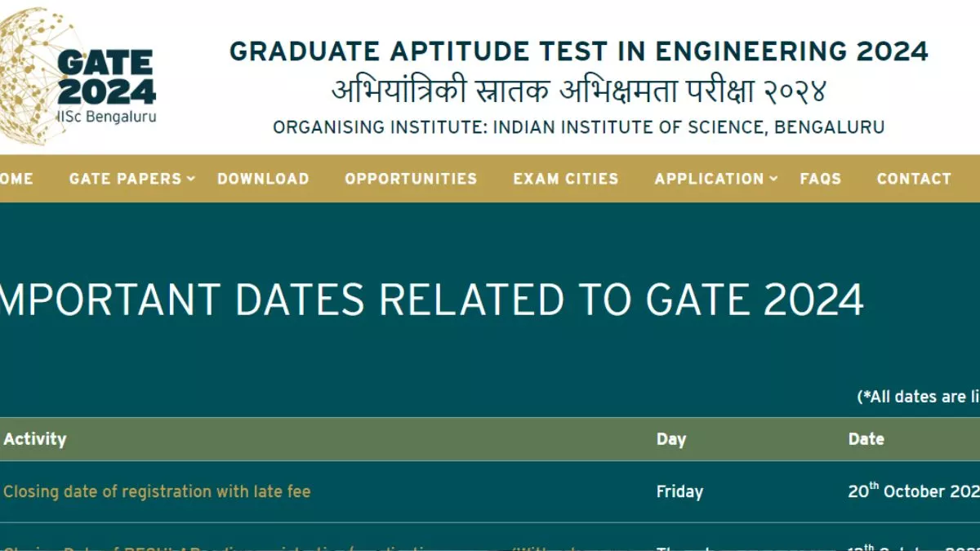Image resolution: width=980 pixels, height=551 pixels.
Task: Select Opportunities in the navigation bar
Action: click(411, 179)
